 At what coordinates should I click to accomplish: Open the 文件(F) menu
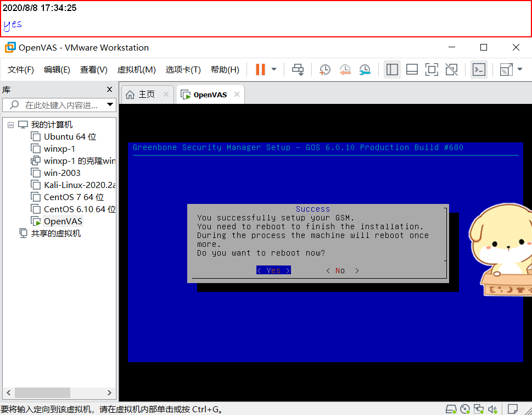[x=21, y=70]
